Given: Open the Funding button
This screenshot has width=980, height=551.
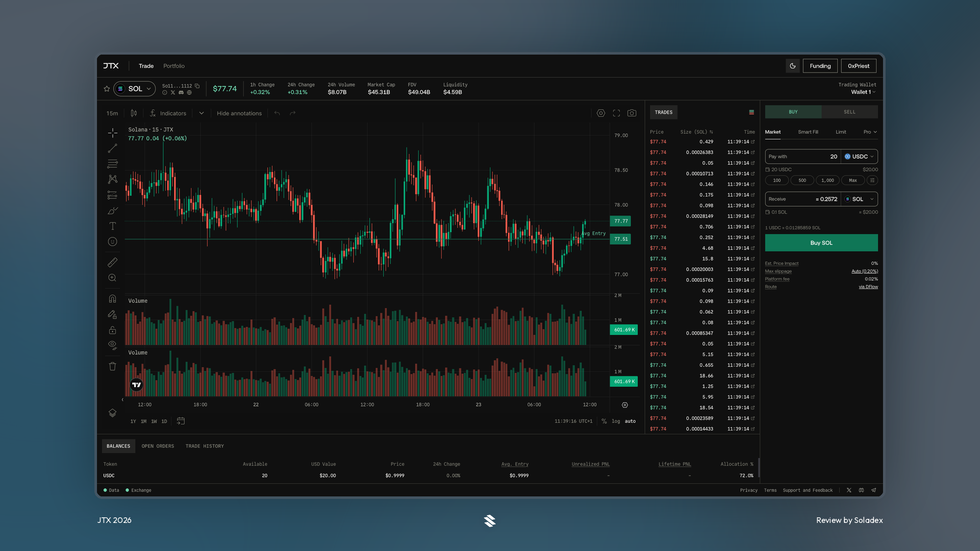Looking at the screenshot, I should [820, 66].
